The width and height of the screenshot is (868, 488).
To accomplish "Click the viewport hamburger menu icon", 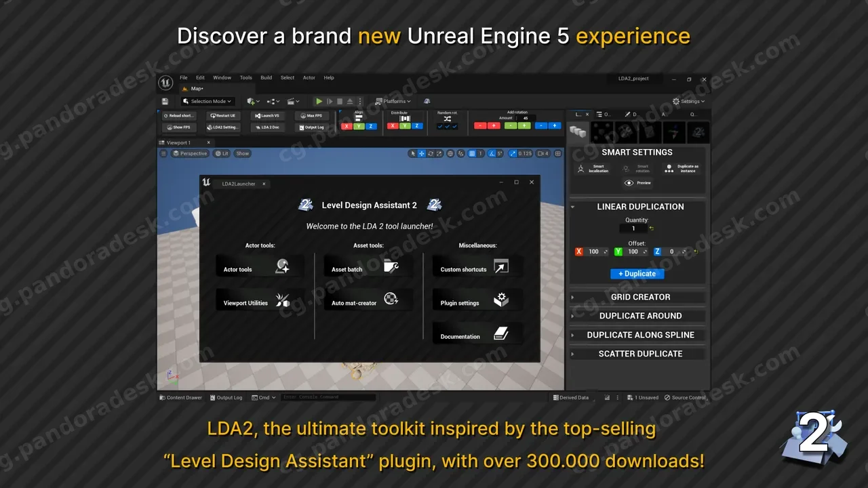I will (163, 153).
